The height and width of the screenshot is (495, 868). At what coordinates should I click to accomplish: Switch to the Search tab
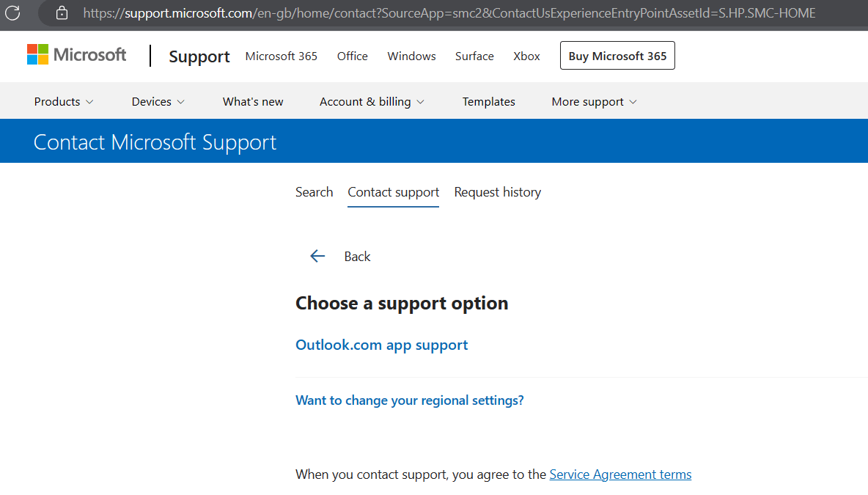pos(314,192)
